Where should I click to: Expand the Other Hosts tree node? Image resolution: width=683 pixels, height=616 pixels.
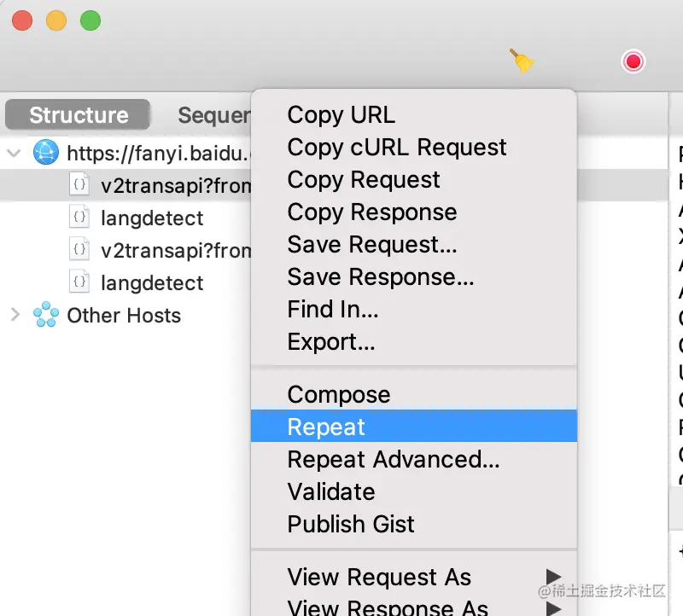[15, 315]
